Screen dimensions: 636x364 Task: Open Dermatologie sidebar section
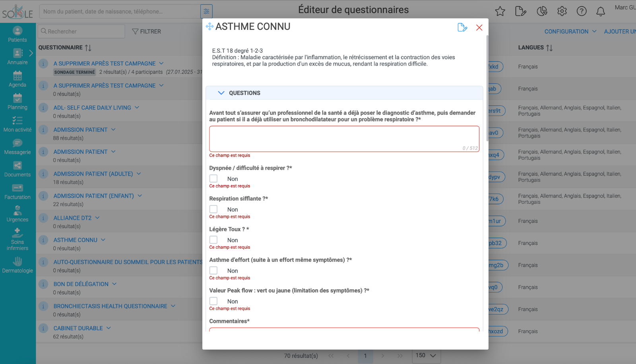(x=17, y=265)
